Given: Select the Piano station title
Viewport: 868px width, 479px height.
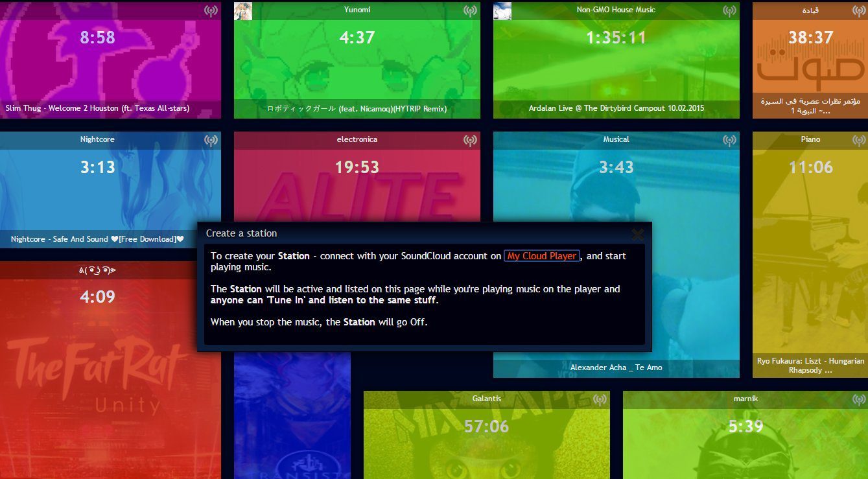Looking at the screenshot, I should [810, 139].
